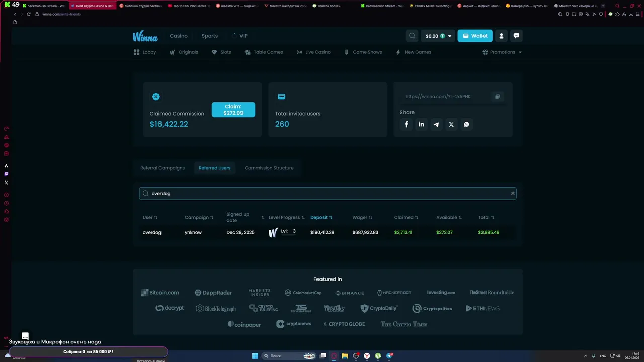Sort table by User column

pyautogui.click(x=150, y=217)
